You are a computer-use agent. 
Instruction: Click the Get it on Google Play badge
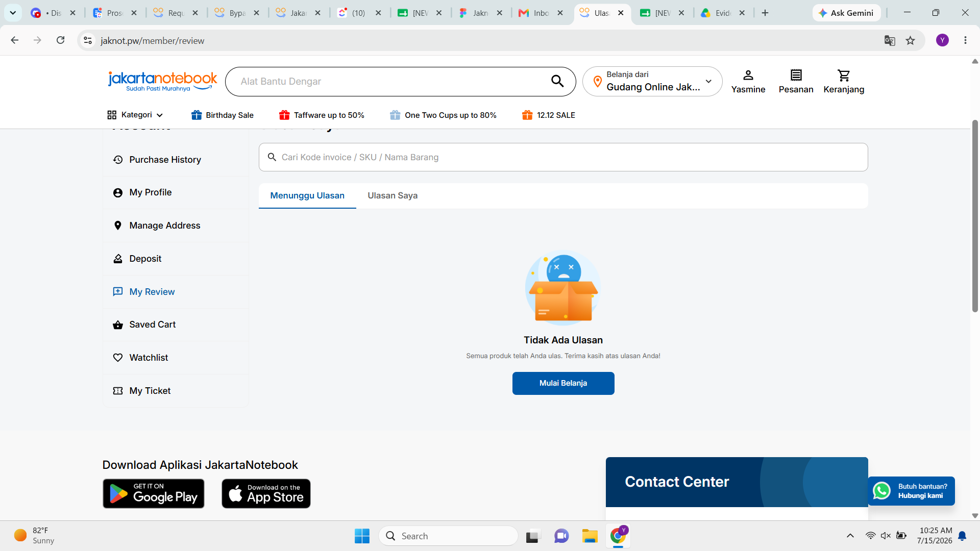154,493
